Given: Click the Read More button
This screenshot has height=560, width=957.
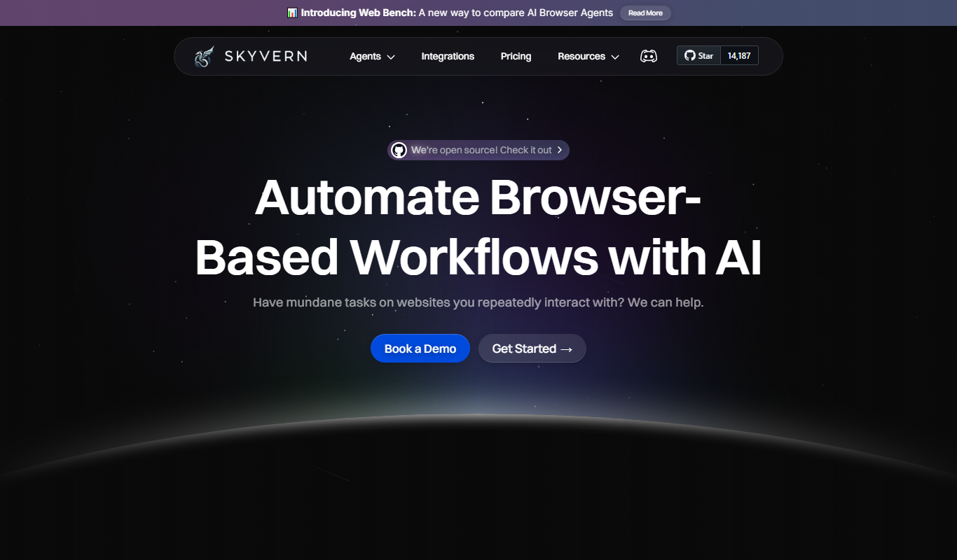Looking at the screenshot, I should (645, 13).
